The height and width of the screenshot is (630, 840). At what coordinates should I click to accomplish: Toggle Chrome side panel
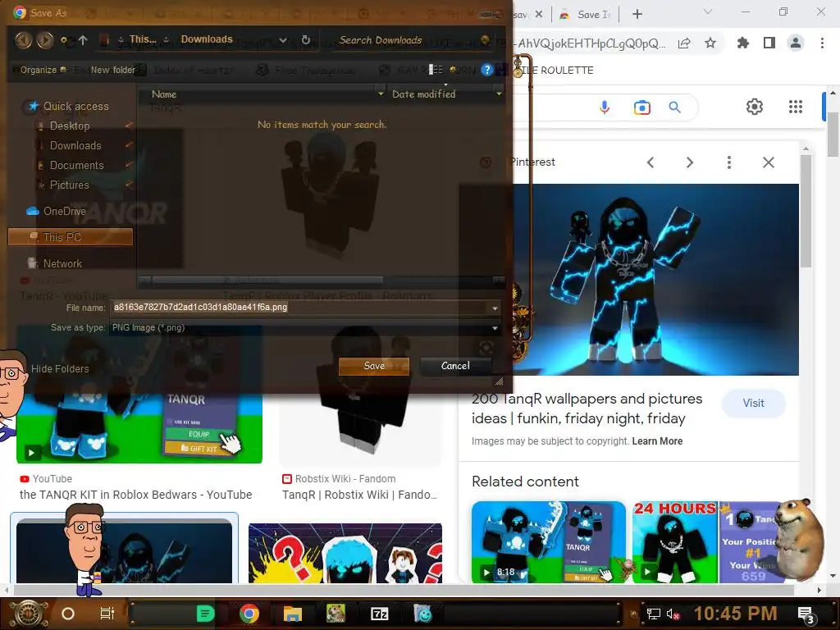[x=769, y=43]
